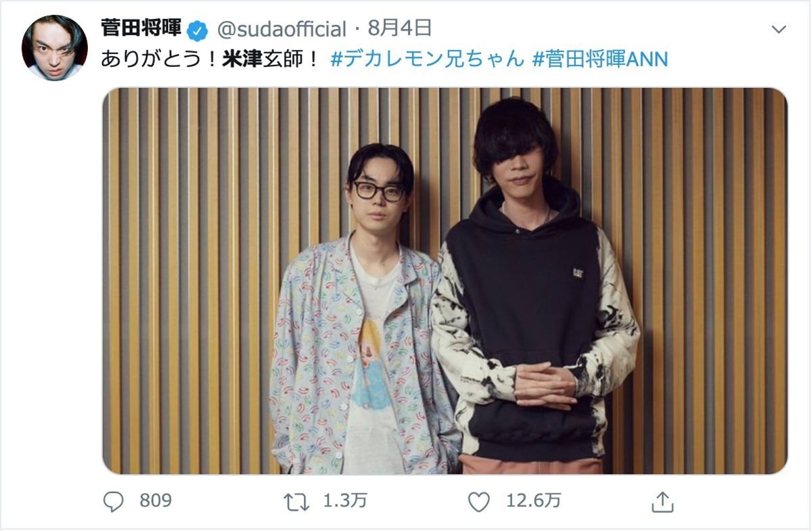The width and height of the screenshot is (812, 531).
Task: Open display name 菅田将暉
Action: 141,28
